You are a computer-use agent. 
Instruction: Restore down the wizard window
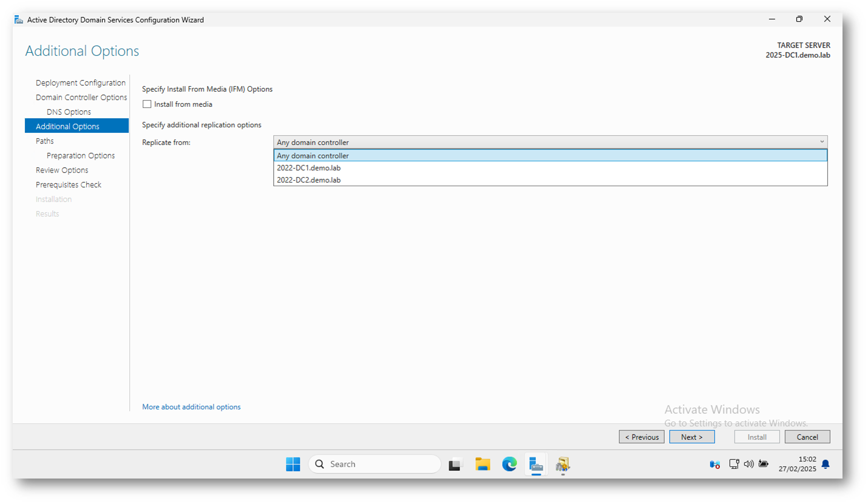799,19
